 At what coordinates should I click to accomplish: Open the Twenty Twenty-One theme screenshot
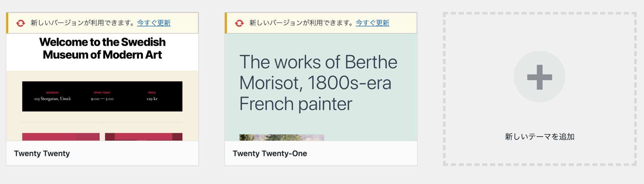coord(321,87)
